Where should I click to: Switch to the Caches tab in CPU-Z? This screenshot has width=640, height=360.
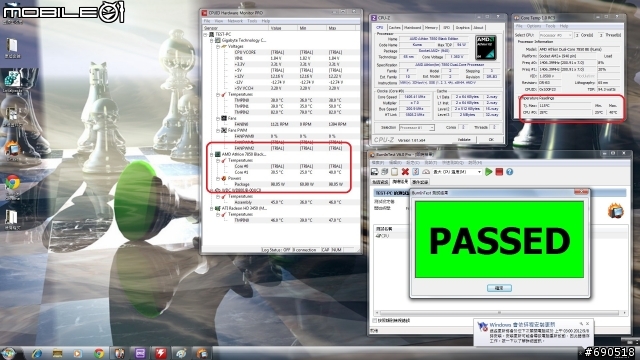tap(394, 28)
